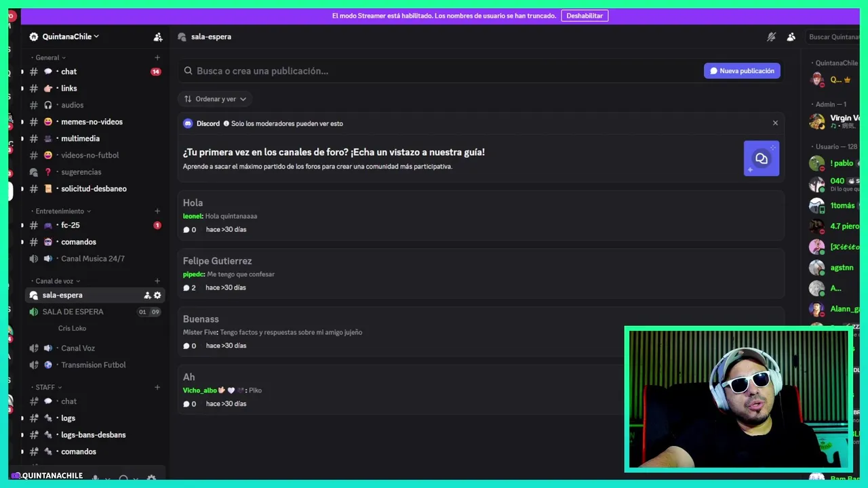This screenshot has height=488, width=868.
Task: Select member ! pablo in the list
Action: click(x=835, y=163)
